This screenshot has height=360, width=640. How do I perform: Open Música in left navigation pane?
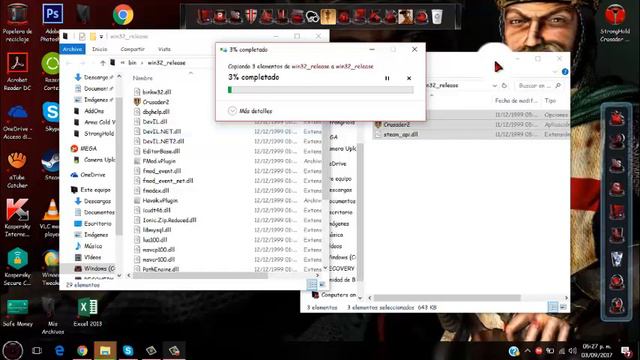click(93, 246)
